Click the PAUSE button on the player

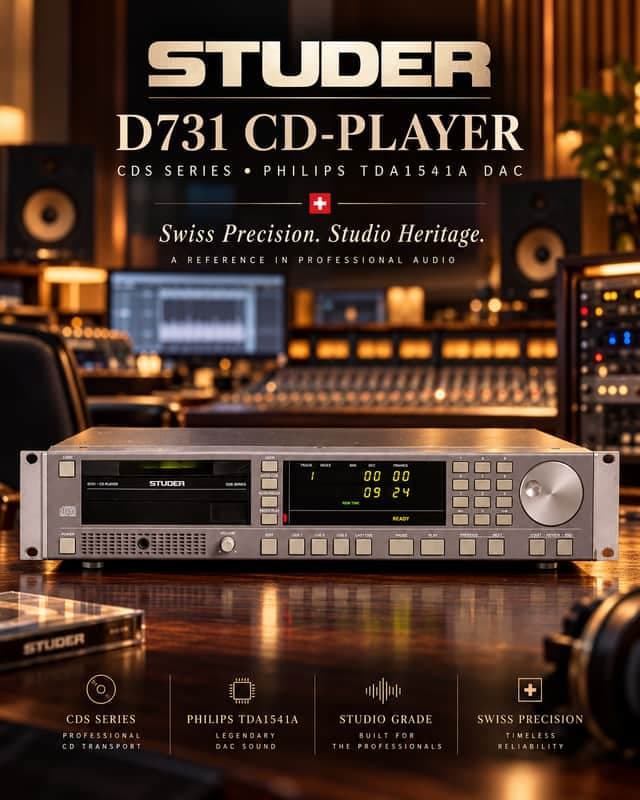click(401, 547)
